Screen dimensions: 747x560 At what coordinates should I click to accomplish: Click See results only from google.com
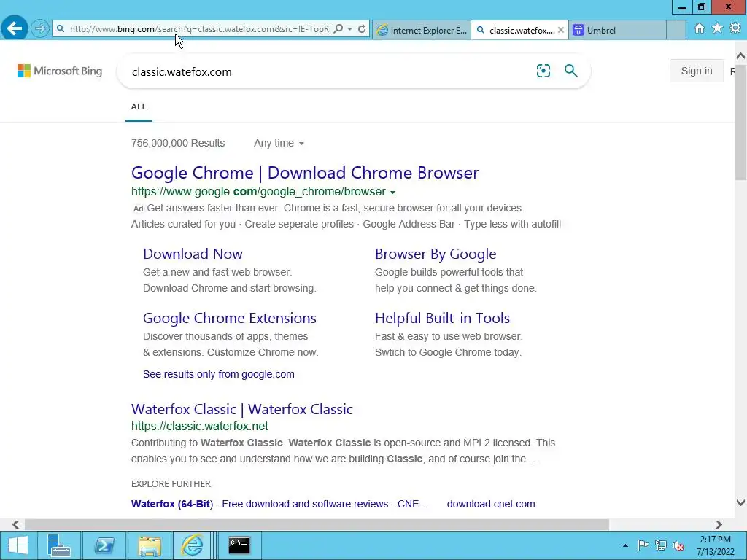pos(219,374)
